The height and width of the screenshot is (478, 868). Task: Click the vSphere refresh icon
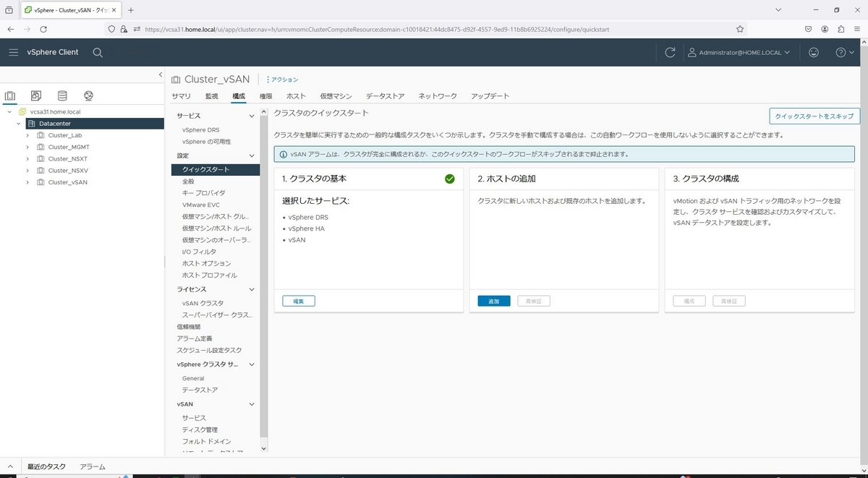(671, 52)
